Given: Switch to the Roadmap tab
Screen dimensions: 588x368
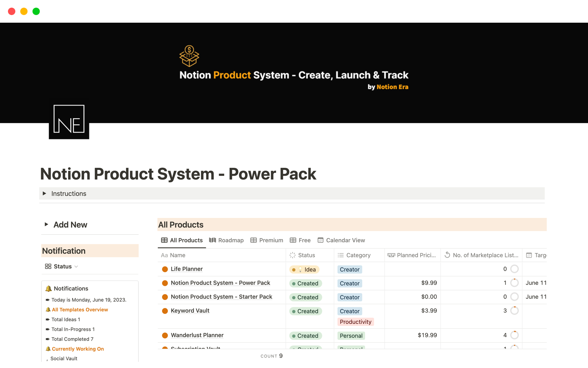Looking at the screenshot, I should tap(226, 240).
